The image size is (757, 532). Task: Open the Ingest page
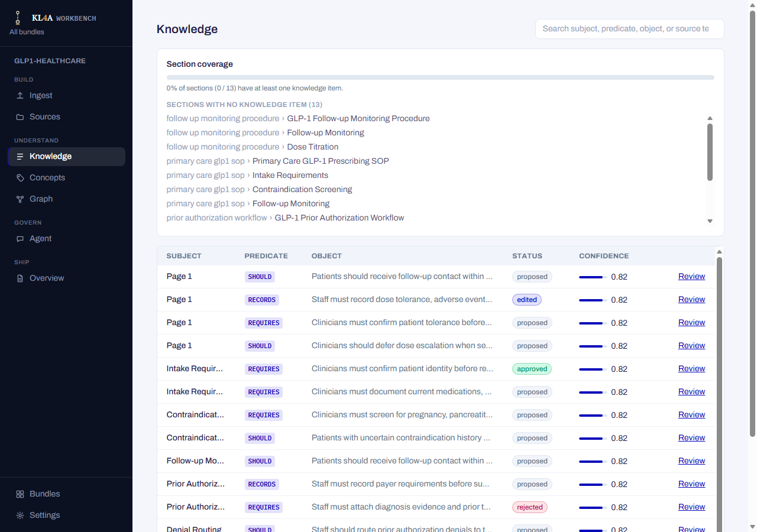coord(66,95)
